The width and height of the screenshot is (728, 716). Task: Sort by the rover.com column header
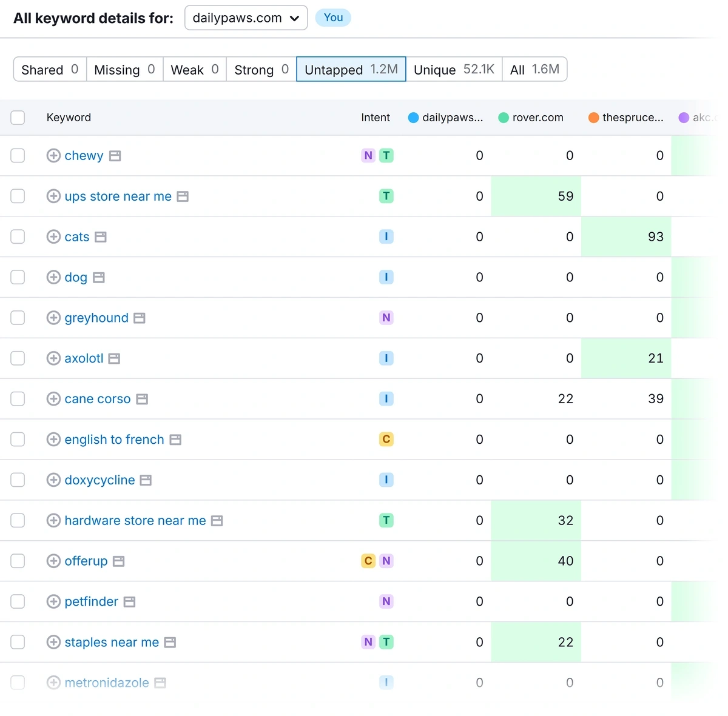(538, 118)
